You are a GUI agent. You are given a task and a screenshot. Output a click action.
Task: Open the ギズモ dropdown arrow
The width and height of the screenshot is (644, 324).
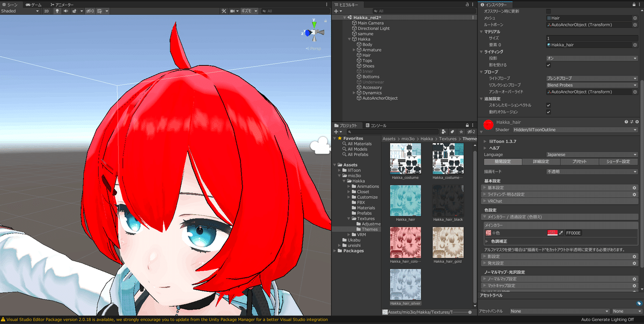(256, 11)
